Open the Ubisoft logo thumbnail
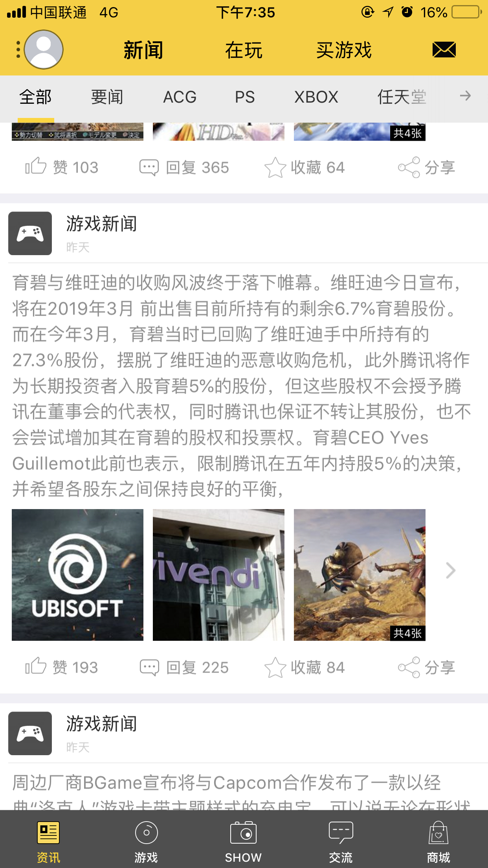Image resolution: width=488 pixels, height=868 pixels. pyautogui.click(x=77, y=575)
